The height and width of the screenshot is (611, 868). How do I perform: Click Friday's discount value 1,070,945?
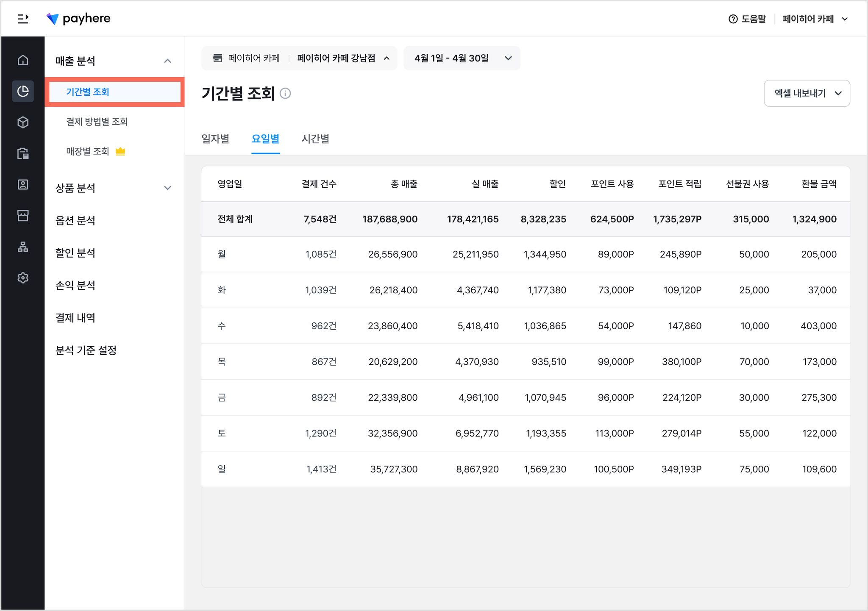(545, 397)
